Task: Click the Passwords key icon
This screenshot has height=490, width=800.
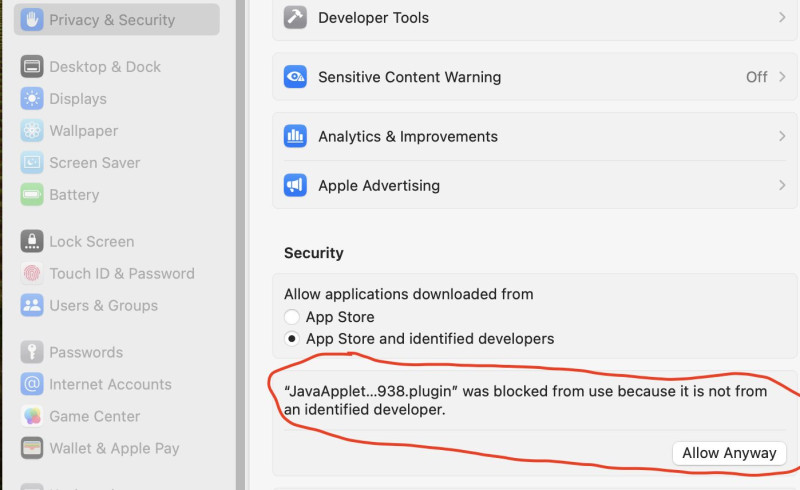Action: coord(32,352)
